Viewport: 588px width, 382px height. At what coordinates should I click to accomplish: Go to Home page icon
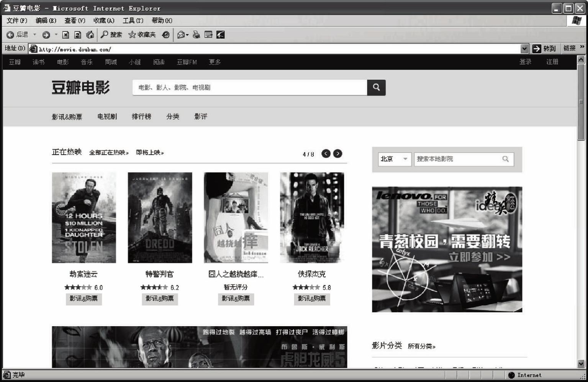click(x=90, y=35)
